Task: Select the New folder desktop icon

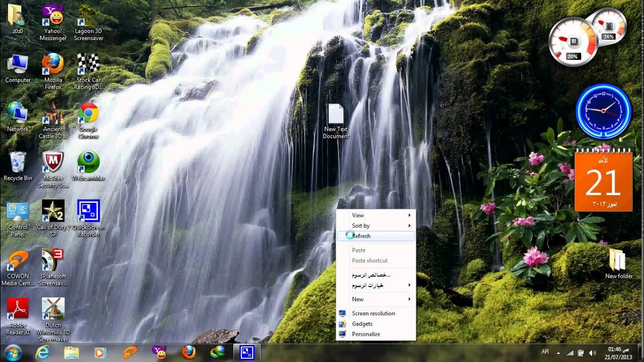Action: coord(618,264)
